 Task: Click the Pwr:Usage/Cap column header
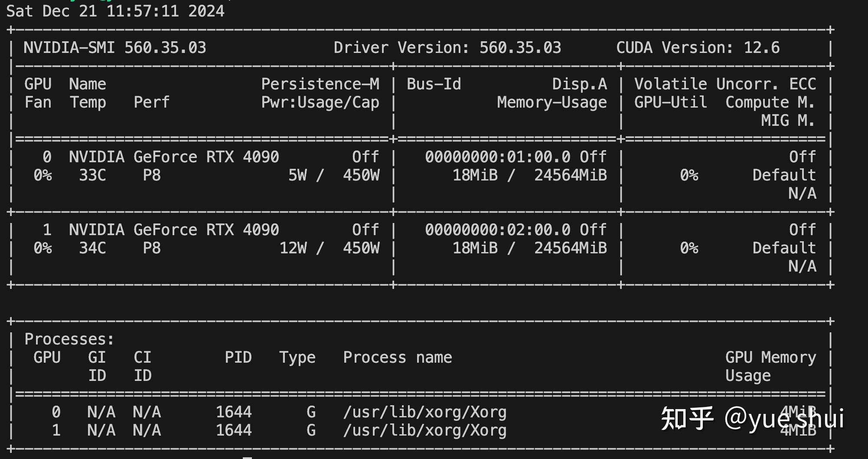[x=320, y=102]
